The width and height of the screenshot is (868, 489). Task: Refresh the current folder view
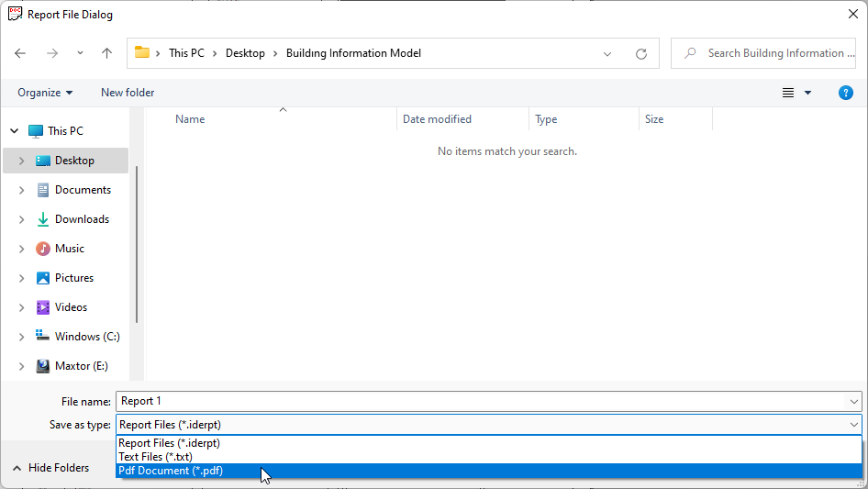pyautogui.click(x=641, y=53)
